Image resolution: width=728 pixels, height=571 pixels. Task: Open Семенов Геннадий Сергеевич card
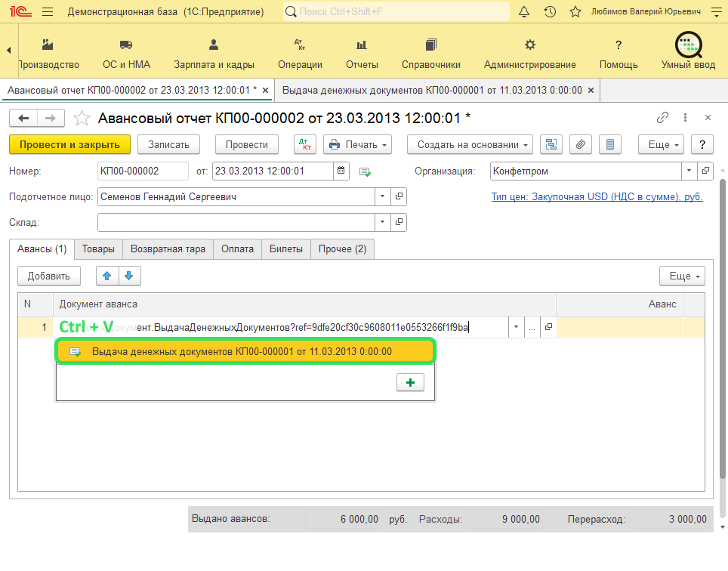399,196
